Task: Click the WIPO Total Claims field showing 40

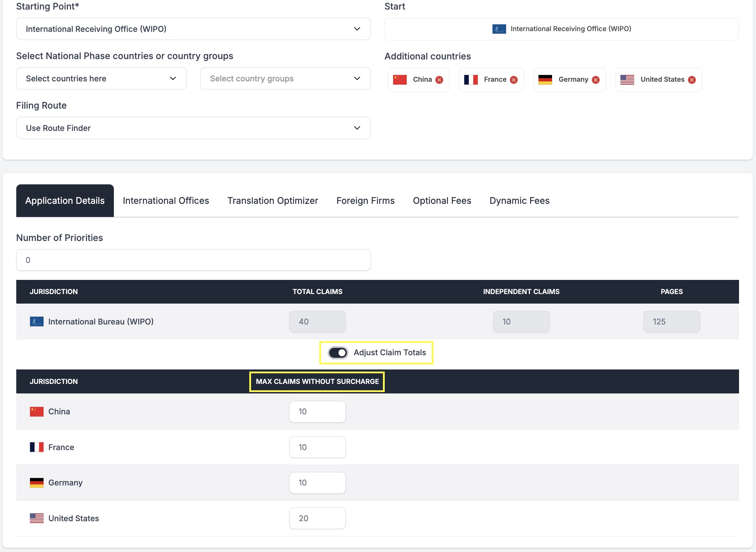Action: pos(317,321)
